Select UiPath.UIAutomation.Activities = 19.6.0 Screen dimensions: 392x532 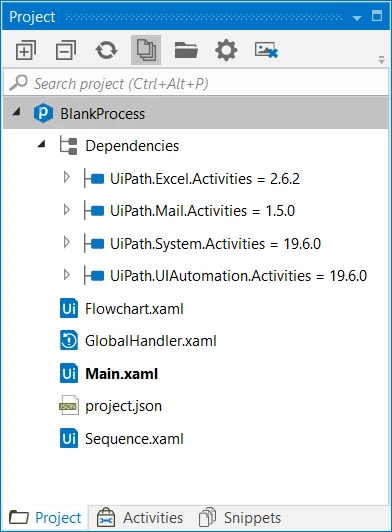click(238, 276)
